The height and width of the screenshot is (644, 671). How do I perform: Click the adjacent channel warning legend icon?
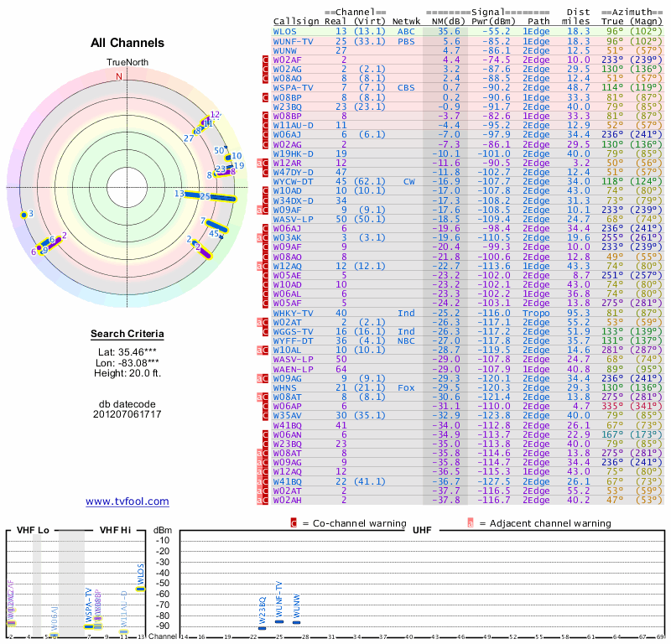point(471,523)
